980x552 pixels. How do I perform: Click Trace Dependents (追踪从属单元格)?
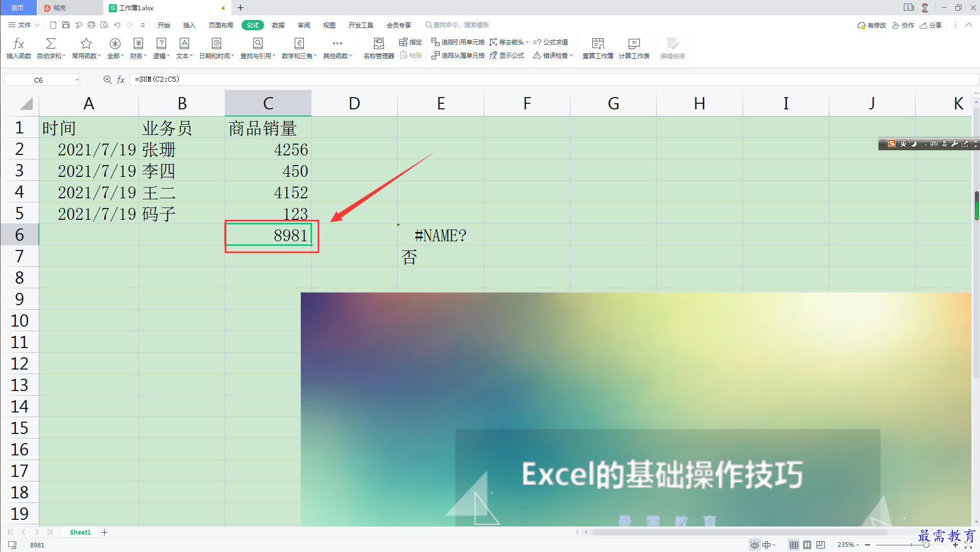coord(458,56)
